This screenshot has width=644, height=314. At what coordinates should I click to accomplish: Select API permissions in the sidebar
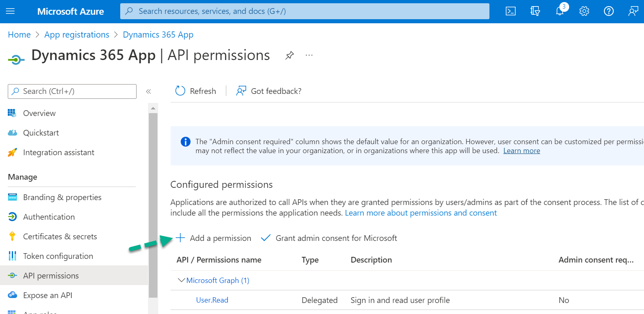[x=74, y=276]
